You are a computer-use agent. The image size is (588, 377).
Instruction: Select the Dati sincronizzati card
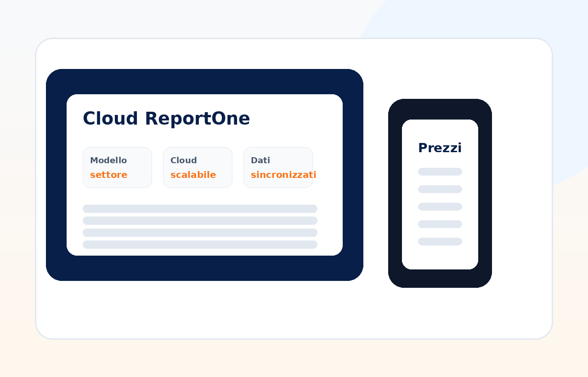[278, 167]
